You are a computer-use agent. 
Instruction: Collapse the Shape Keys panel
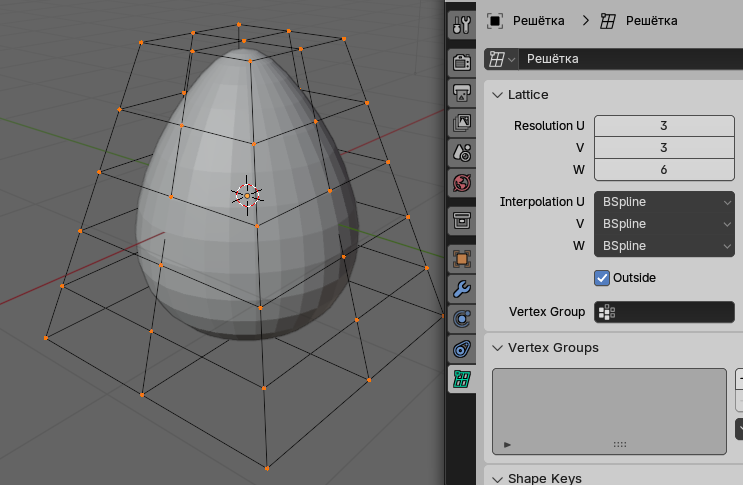497,479
